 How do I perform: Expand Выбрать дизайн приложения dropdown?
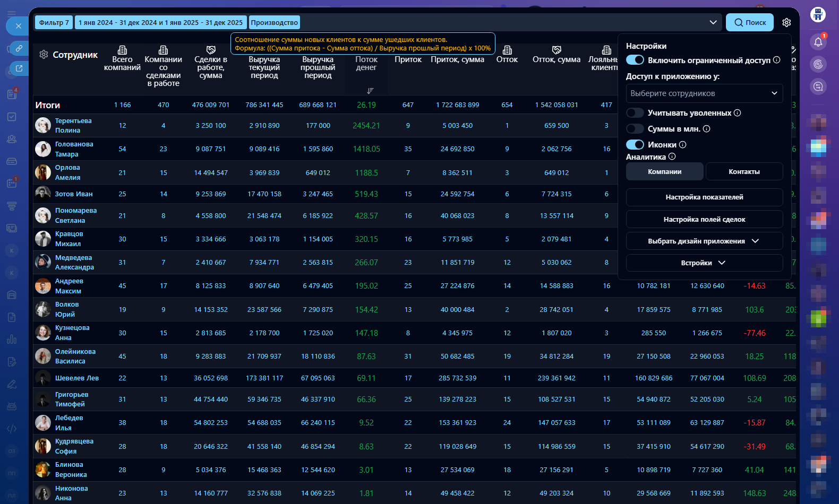[x=704, y=241]
